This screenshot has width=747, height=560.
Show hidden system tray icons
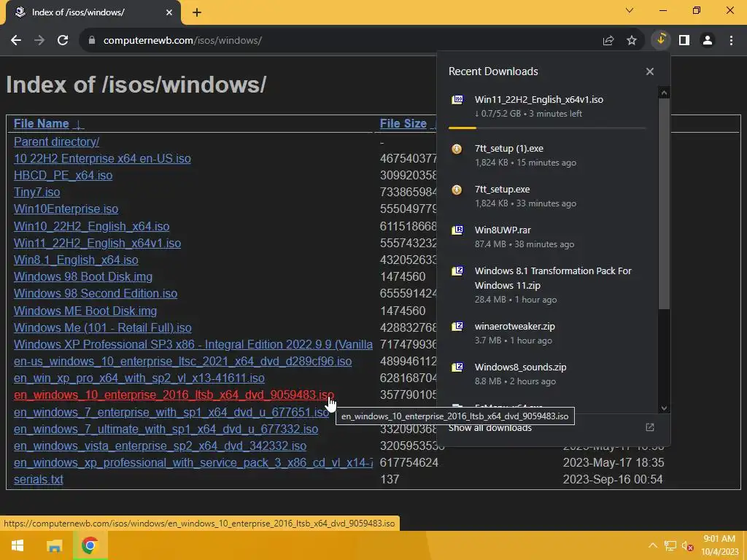coord(653,545)
